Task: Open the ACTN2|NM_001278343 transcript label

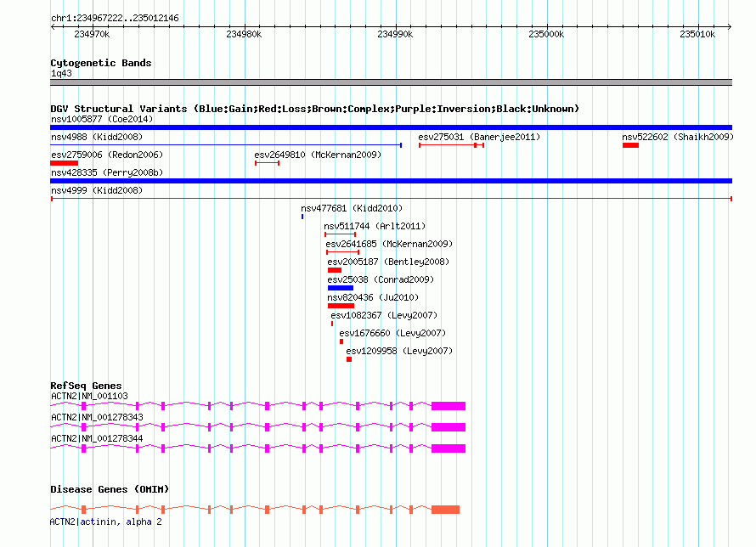Action: [97, 417]
